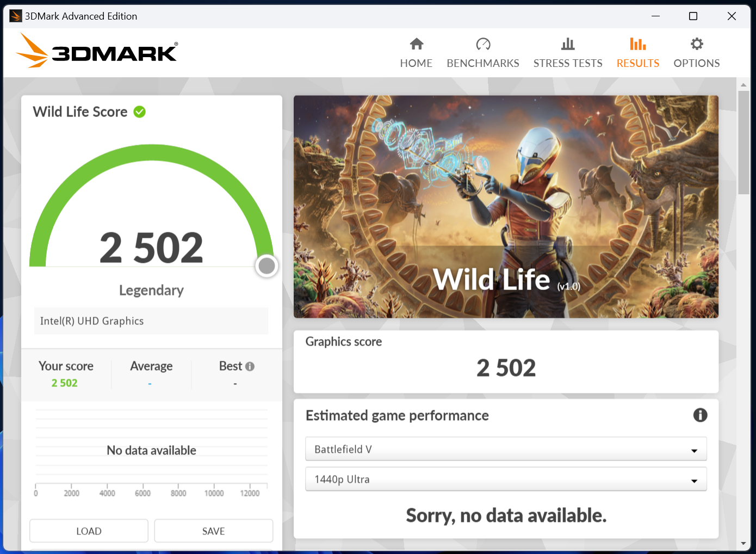Screen dimensions: 756x554
Task: Click the scrollbar up arrow
Action: click(743, 85)
